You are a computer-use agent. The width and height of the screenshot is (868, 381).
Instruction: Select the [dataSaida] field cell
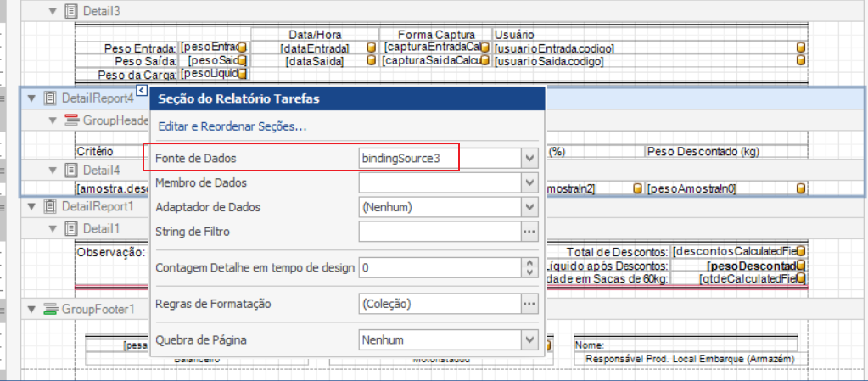pos(315,61)
